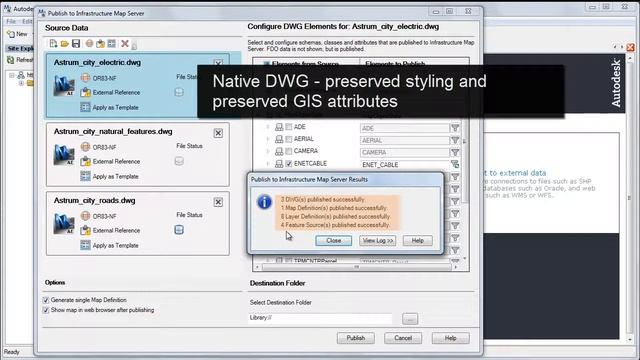Image resolution: width=640 pixels, height=360 pixels.
Task: Click the red X delete toolbar icon
Action: click(x=125, y=44)
